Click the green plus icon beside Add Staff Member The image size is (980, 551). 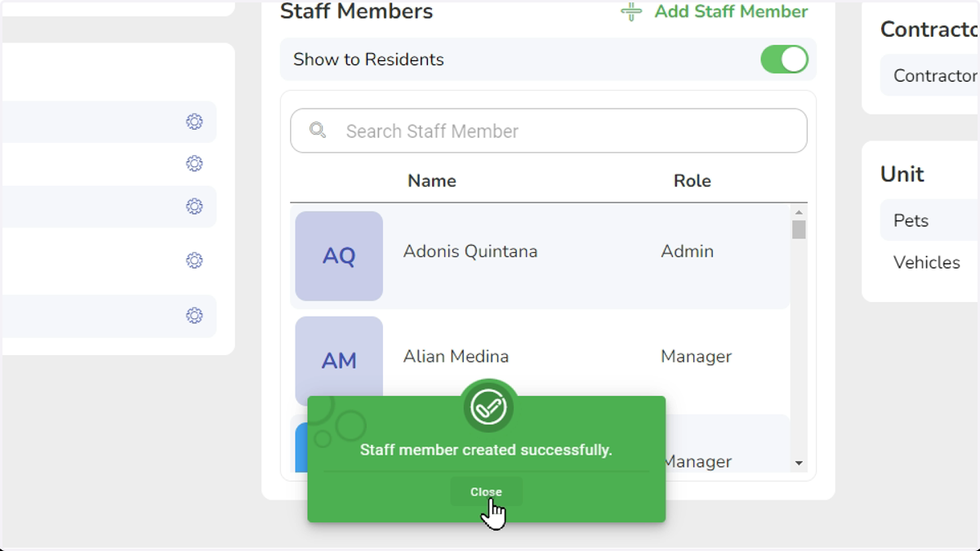click(631, 11)
